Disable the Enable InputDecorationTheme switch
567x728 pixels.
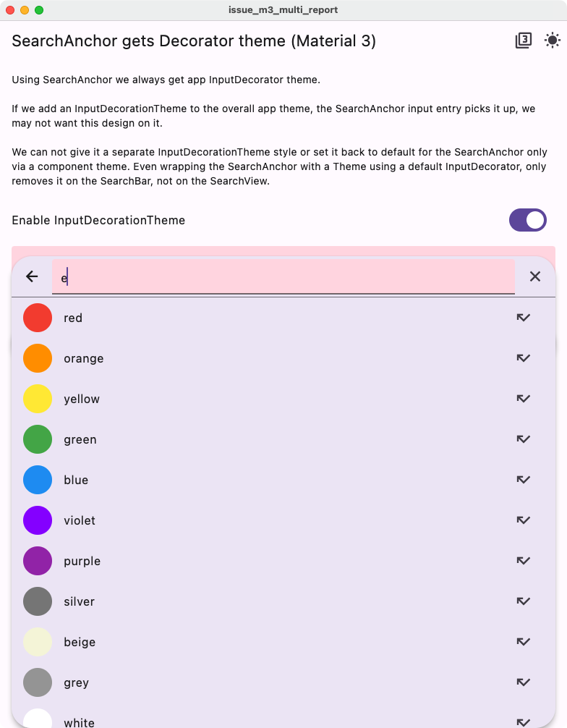(x=528, y=220)
